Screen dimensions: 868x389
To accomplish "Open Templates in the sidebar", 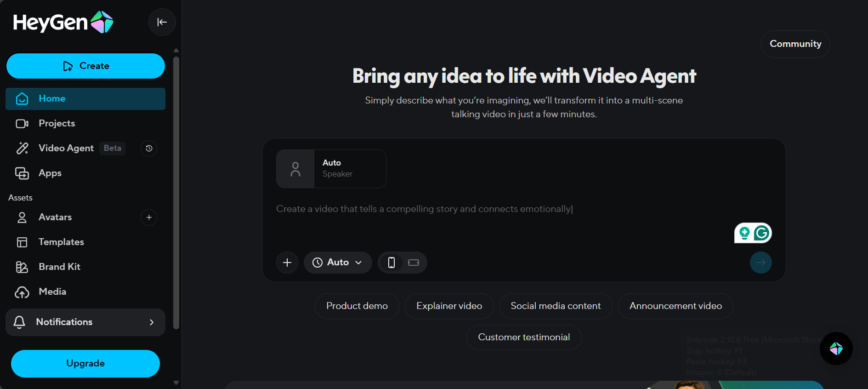I will pos(85,242).
